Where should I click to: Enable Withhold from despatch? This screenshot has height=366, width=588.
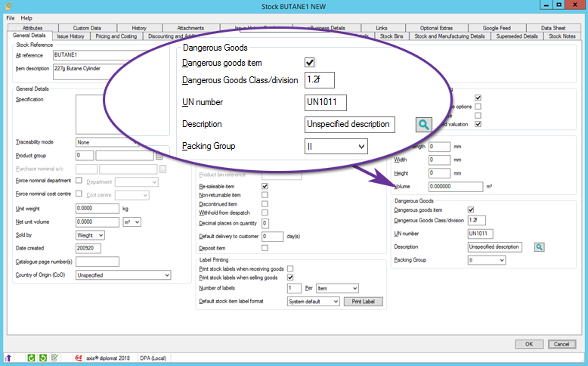(x=265, y=212)
